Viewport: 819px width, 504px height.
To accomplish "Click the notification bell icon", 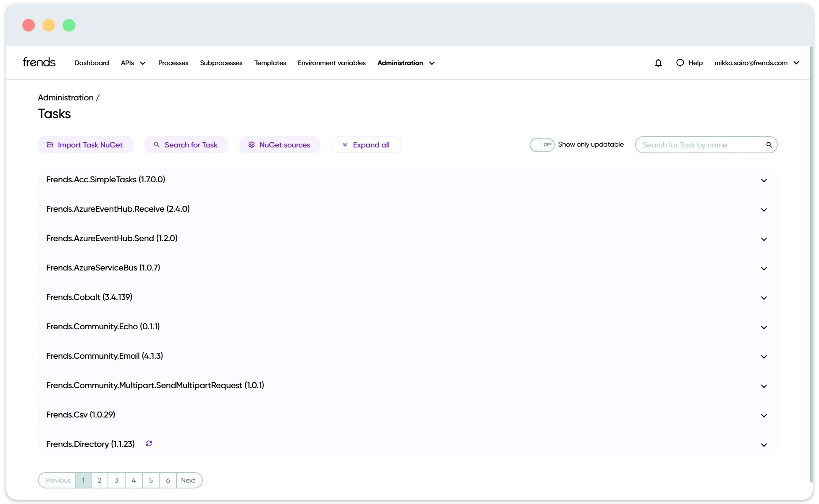I will click(x=658, y=63).
